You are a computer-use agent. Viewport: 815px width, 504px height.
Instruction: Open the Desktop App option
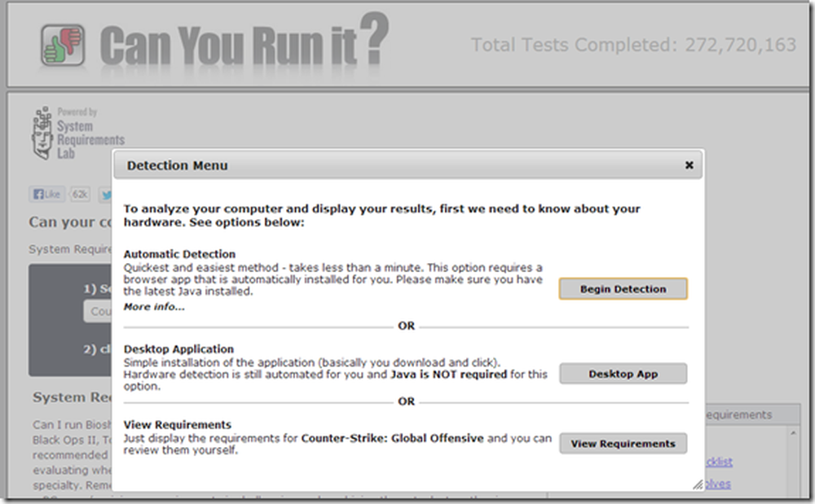(623, 374)
